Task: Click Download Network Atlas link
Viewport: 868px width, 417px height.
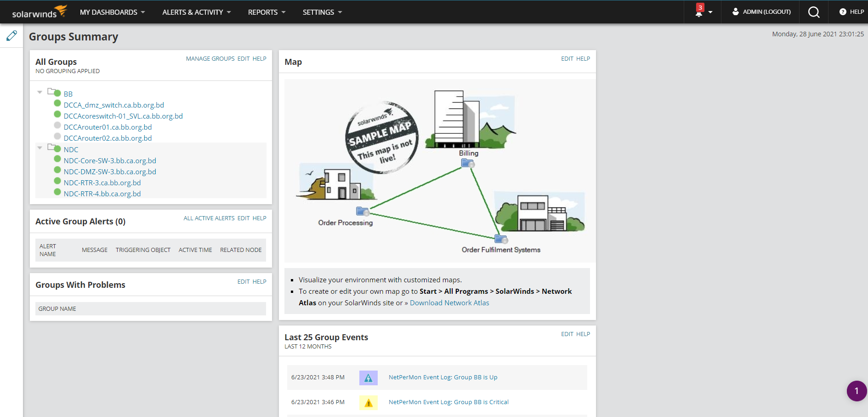Action: pyautogui.click(x=449, y=303)
